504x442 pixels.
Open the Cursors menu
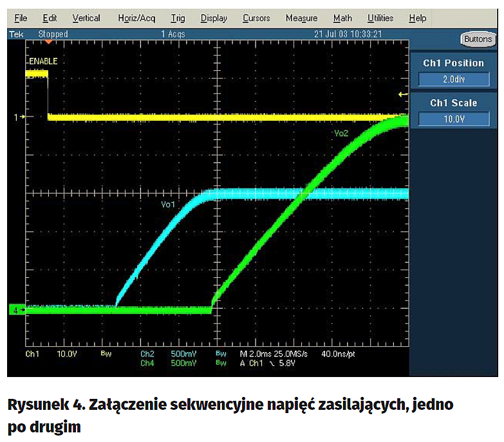256,18
